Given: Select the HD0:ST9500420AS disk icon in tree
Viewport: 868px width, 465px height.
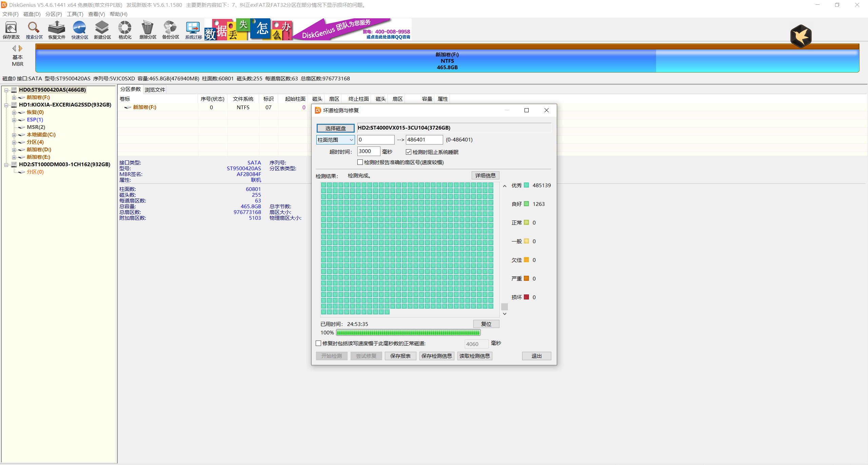Looking at the screenshot, I should [x=14, y=90].
